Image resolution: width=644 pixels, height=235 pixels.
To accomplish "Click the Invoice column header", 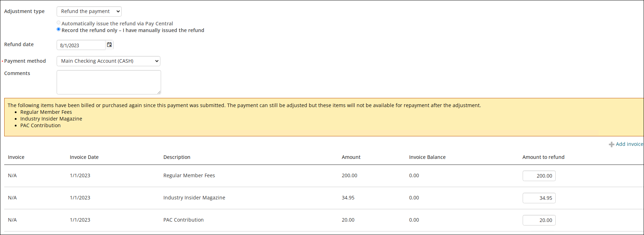I will [x=16, y=157].
